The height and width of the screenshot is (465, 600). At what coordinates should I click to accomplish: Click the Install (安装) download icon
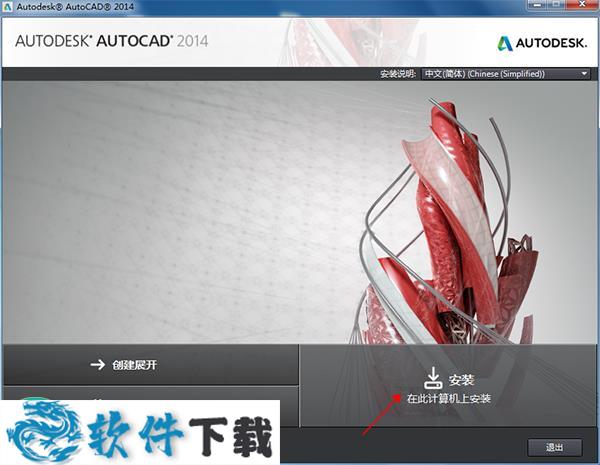[x=433, y=378]
